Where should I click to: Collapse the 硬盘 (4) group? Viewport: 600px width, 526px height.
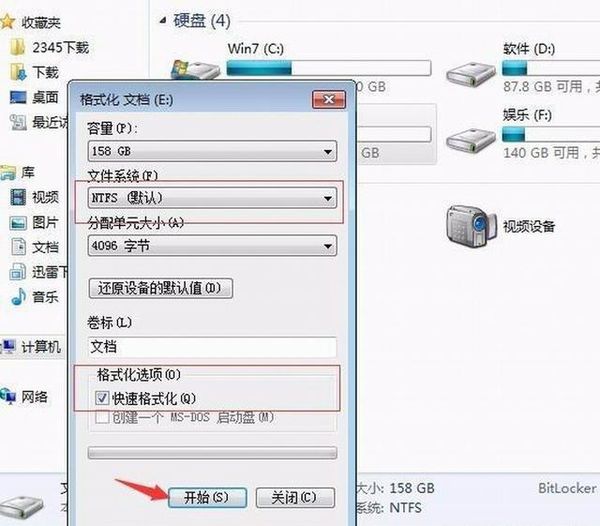tap(163, 20)
